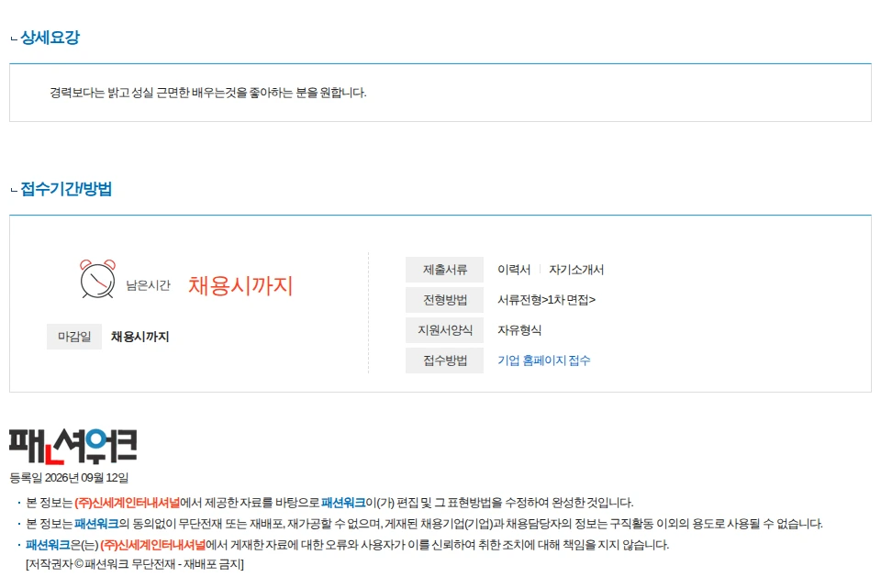The image size is (881, 588).
Task: Click the 지원서양식 label
Action: 444,330
